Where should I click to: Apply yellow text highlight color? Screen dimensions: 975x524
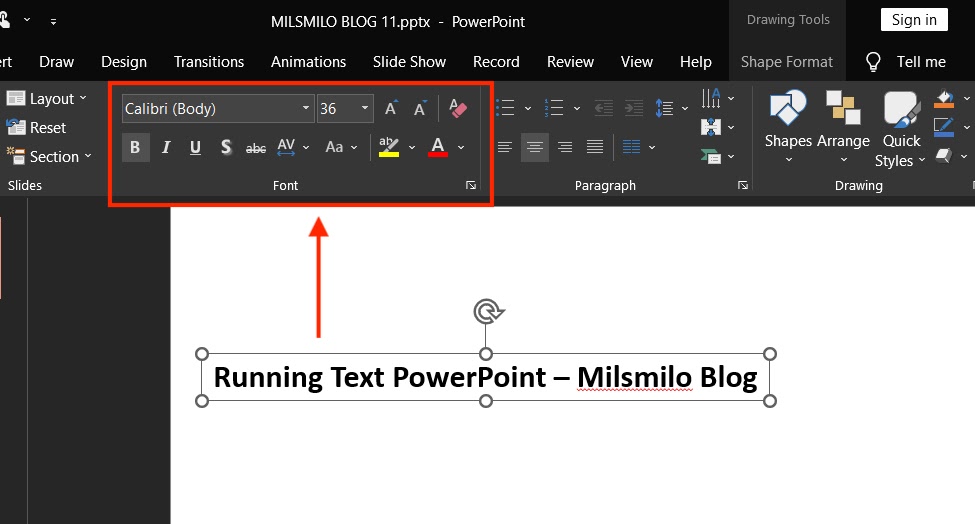389,147
